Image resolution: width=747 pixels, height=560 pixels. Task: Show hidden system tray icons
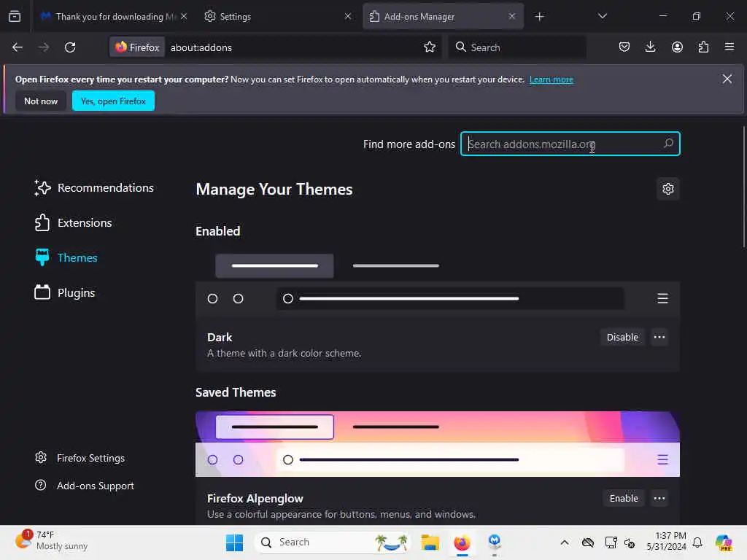coord(564,542)
